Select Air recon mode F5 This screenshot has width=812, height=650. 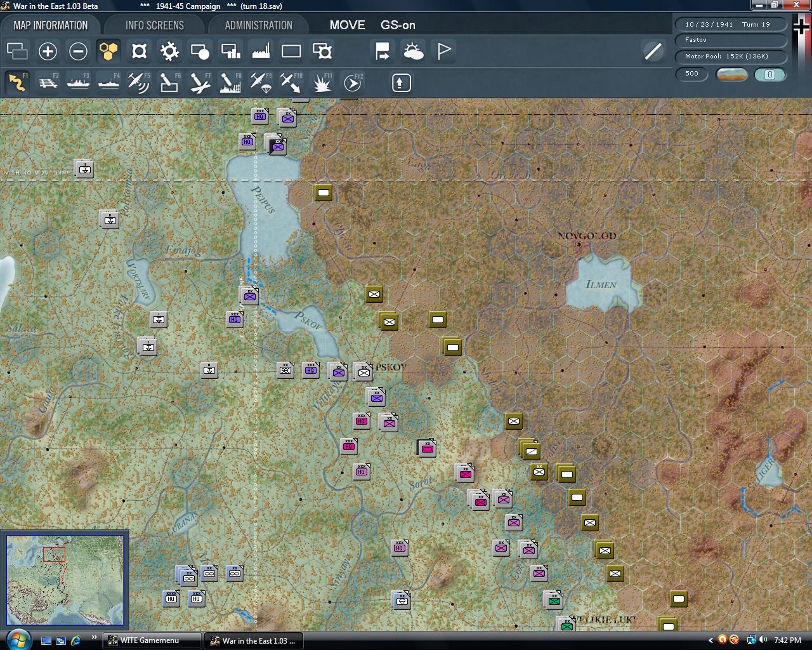click(139, 83)
